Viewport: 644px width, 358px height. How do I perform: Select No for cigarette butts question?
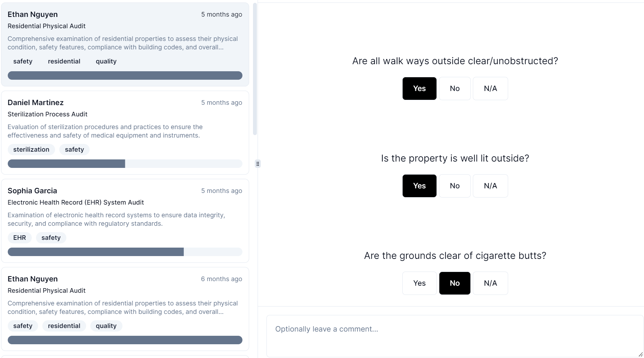coord(455,283)
